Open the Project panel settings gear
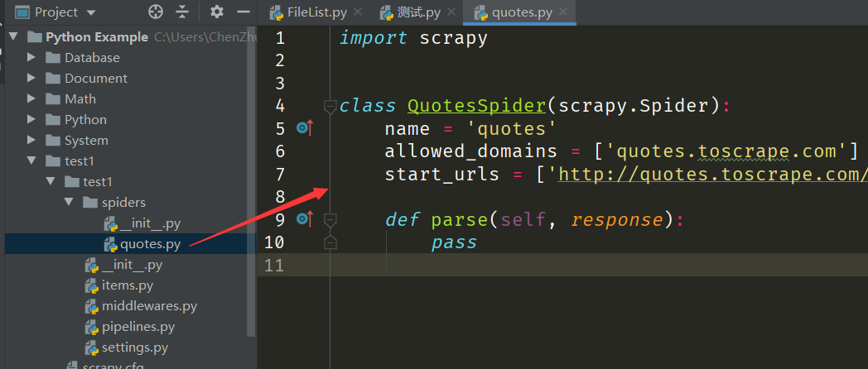 [217, 12]
